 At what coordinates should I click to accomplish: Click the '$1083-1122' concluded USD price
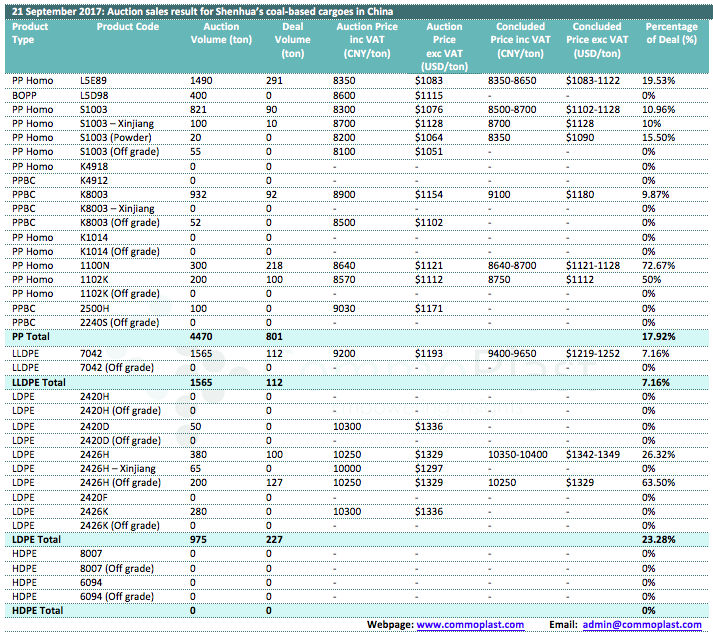(x=592, y=80)
